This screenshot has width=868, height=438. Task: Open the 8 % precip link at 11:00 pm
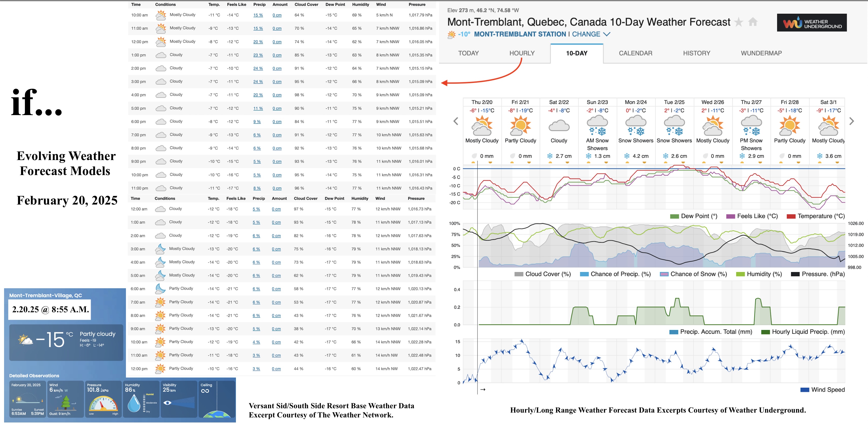point(257,188)
